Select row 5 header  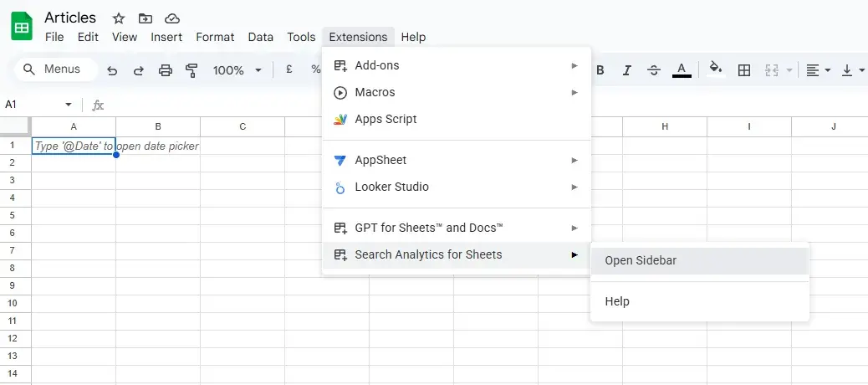click(x=16, y=215)
